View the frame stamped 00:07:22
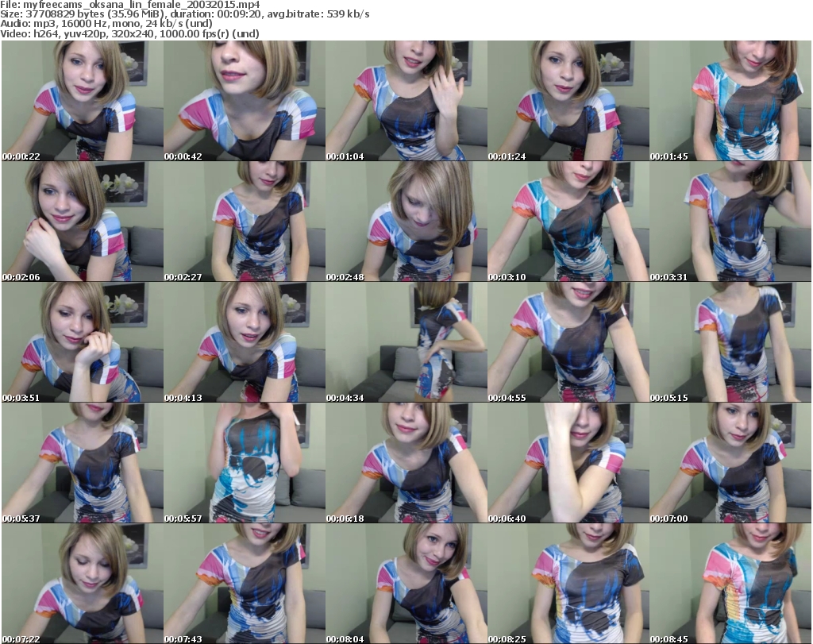The image size is (813, 644). [83, 584]
